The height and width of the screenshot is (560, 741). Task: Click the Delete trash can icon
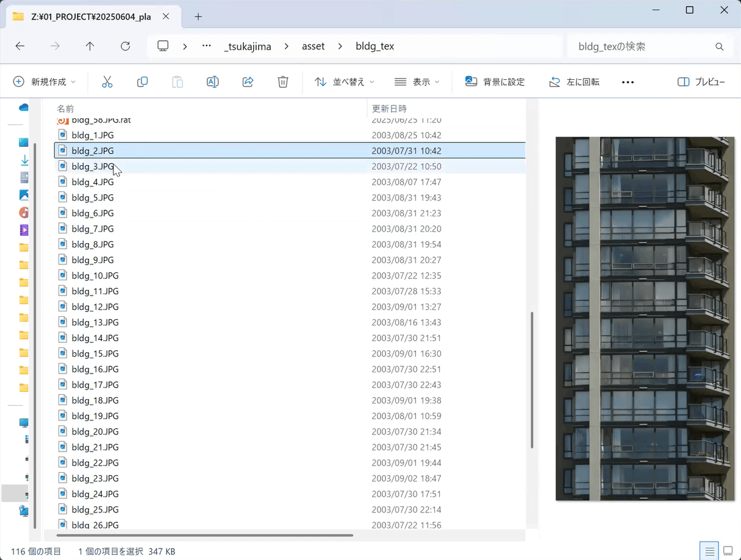click(283, 82)
